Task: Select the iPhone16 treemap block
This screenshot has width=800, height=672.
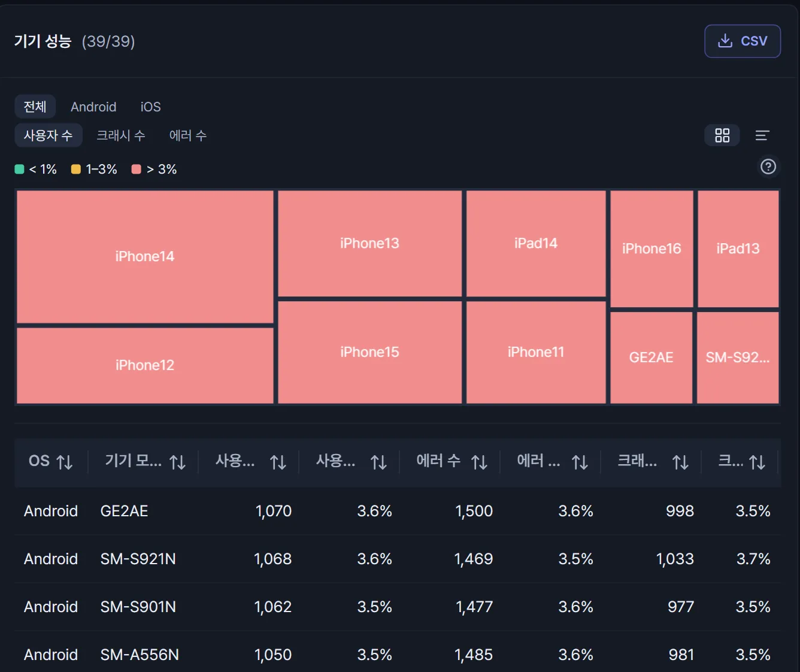Action: coord(651,249)
